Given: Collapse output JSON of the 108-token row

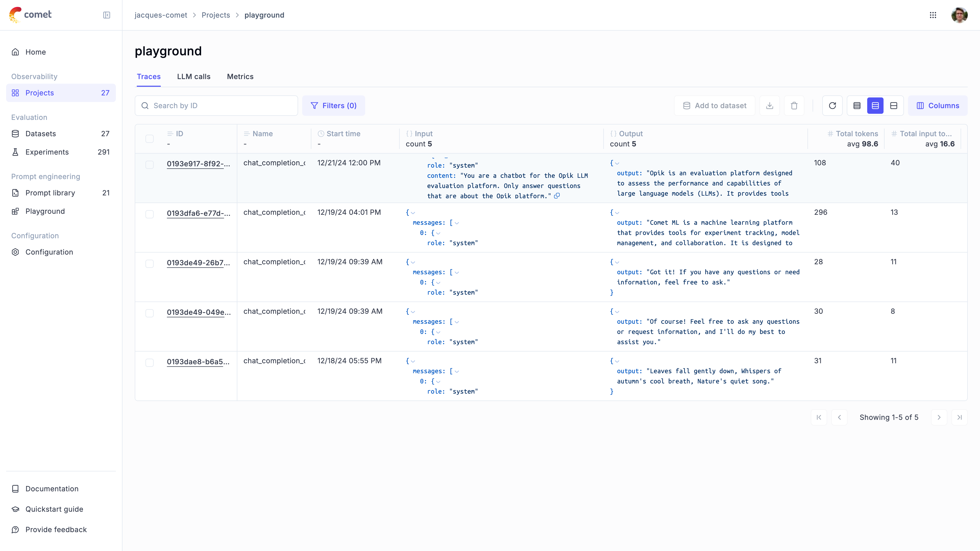Looking at the screenshot, I should [x=617, y=164].
